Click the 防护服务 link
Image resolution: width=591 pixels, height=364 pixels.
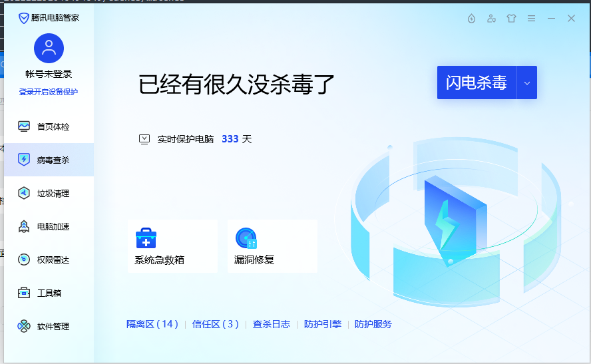tap(373, 324)
